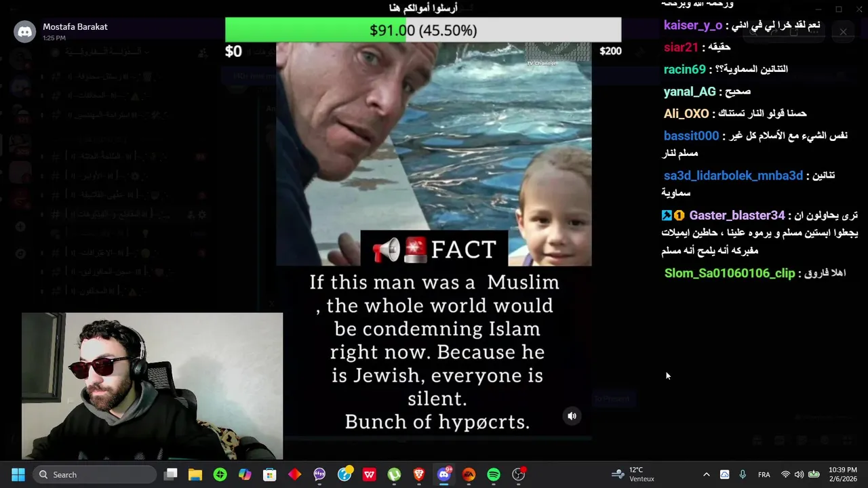This screenshot has height=488, width=868.
Task: Open Wi-Fi network settings in tray
Action: point(785,474)
